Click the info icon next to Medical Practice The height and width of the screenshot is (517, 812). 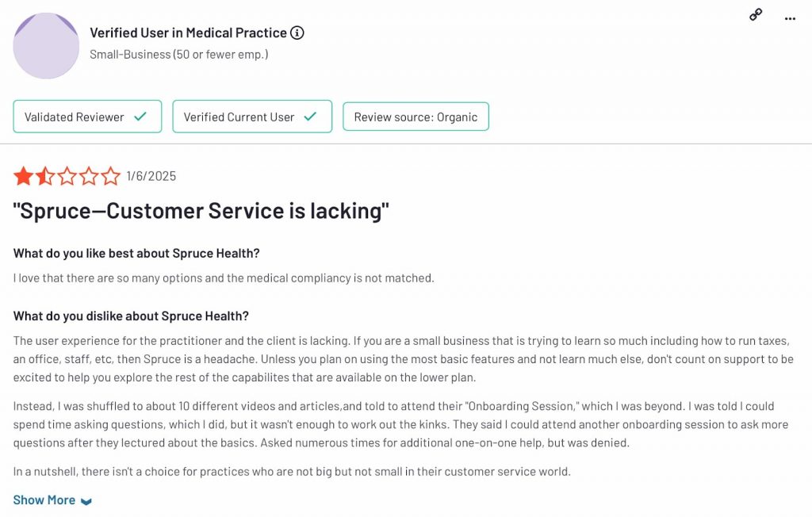[x=297, y=33]
